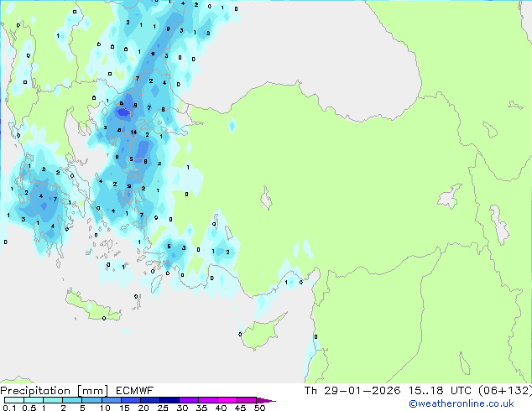Click the 0.1–0.5 mm legend swatch
Screen dimensions: 532x411
pos(14,400)
